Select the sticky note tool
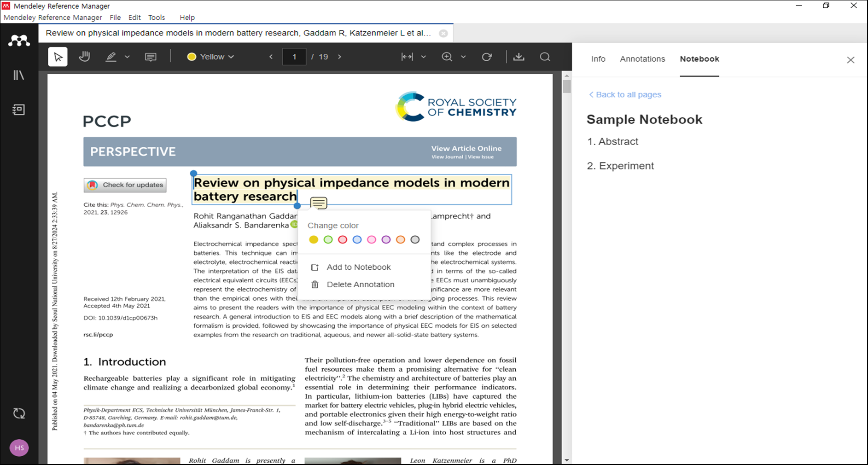The width and height of the screenshot is (868, 465). [x=151, y=57]
